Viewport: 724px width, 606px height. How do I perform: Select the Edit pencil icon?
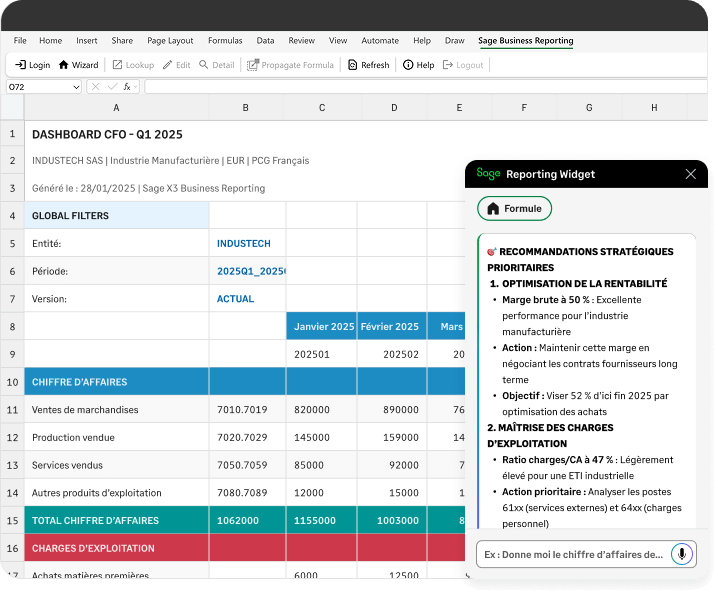pyautogui.click(x=167, y=65)
